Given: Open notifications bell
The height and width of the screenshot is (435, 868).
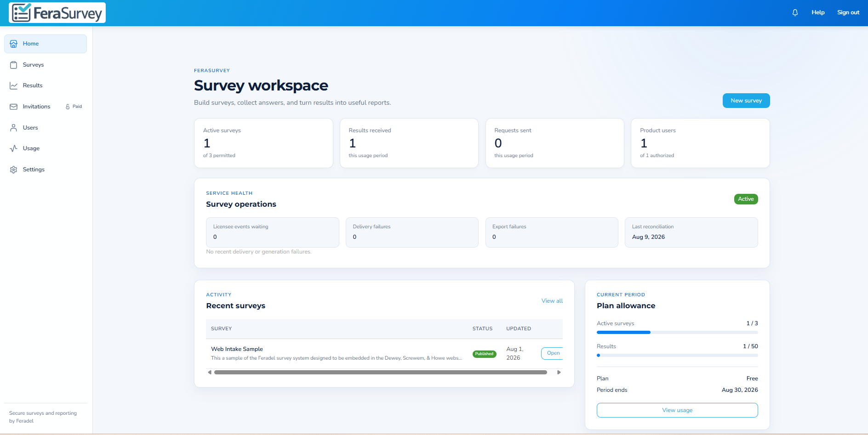Looking at the screenshot, I should pyautogui.click(x=795, y=12).
